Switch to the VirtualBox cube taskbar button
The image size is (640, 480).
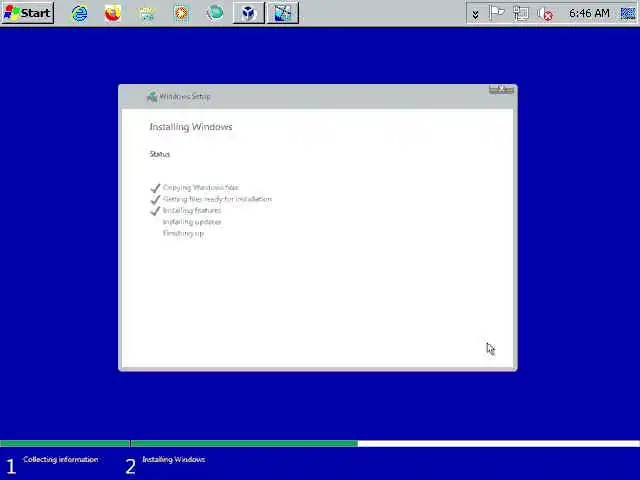pyautogui.click(x=249, y=13)
